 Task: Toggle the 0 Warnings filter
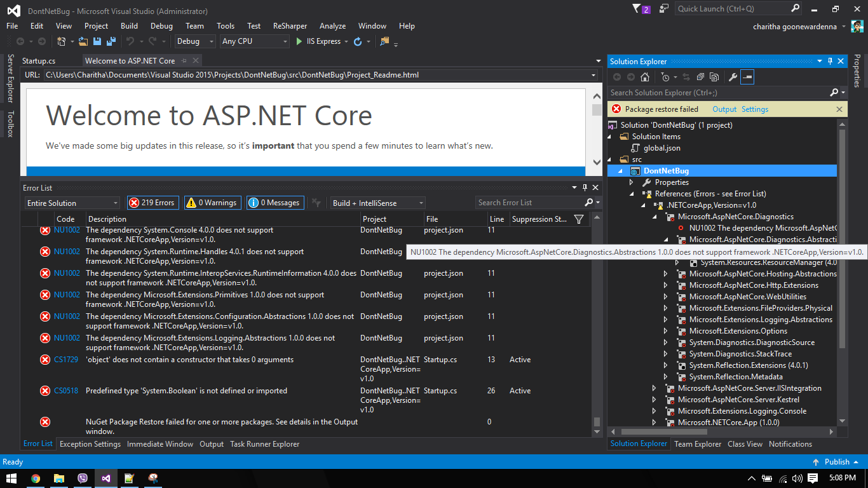(x=212, y=203)
